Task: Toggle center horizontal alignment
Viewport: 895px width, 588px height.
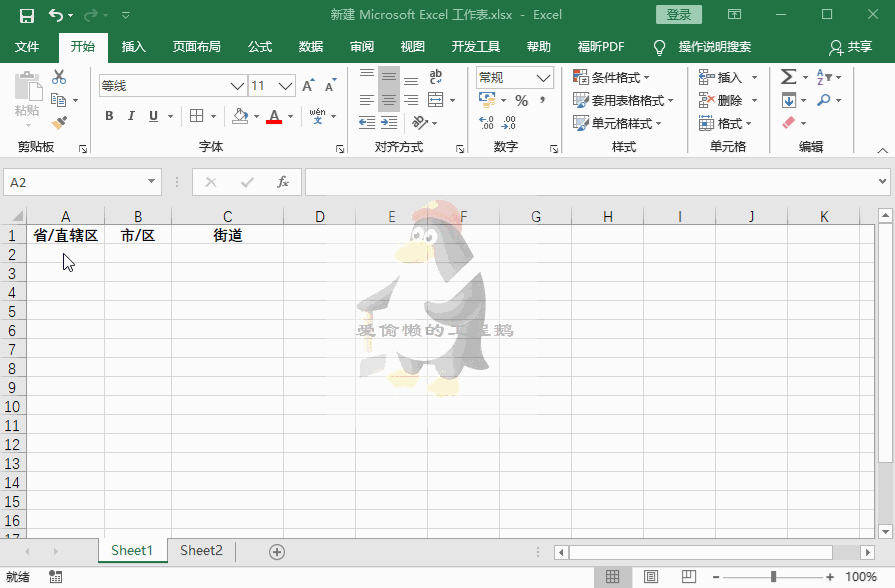Action: pos(389,100)
